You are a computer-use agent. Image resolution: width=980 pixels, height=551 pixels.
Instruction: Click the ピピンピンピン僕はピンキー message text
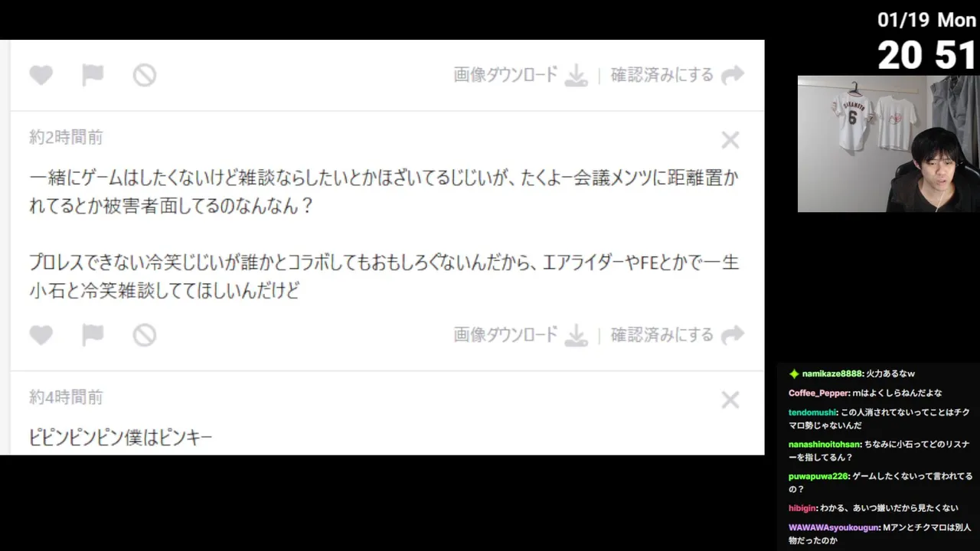(x=120, y=438)
